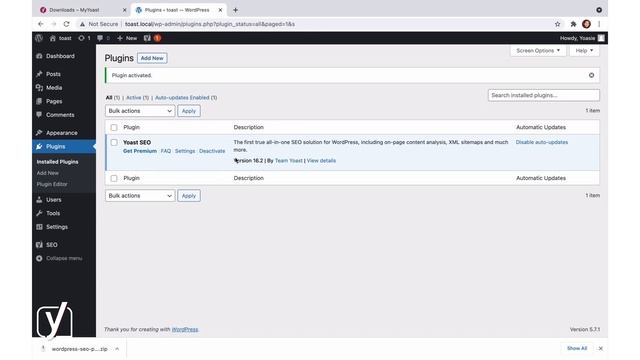
Task: Reload the current page
Action: click(x=67, y=24)
